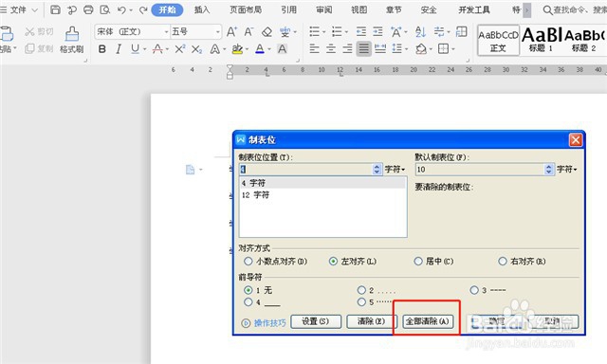The width and height of the screenshot is (607, 364).
Task: Select decimal alignment (小数点对齐) radio
Action: click(x=248, y=262)
